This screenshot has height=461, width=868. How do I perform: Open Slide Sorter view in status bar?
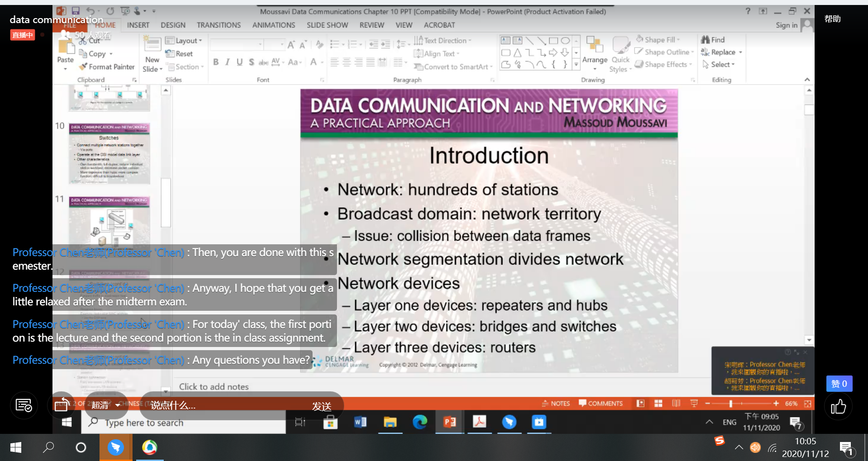click(x=658, y=404)
